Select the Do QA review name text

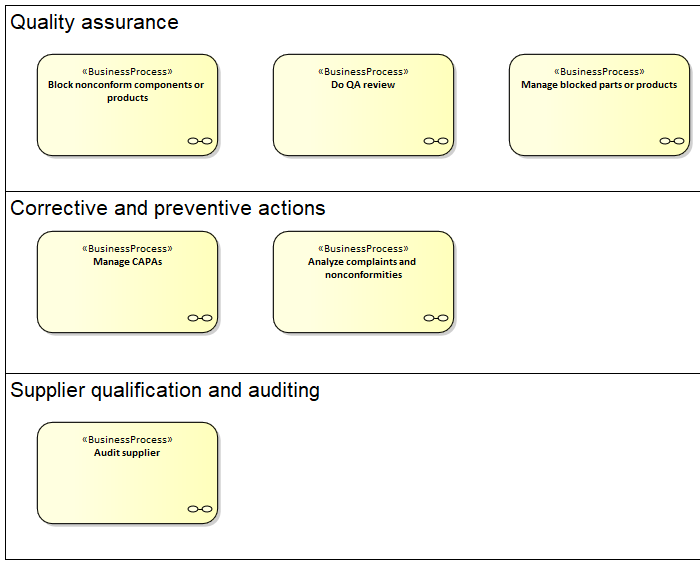pos(363,85)
